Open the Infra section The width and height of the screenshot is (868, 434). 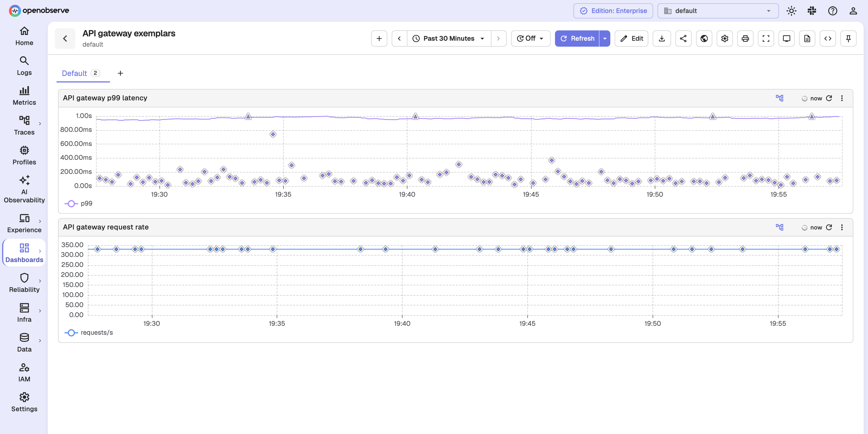[24, 313]
